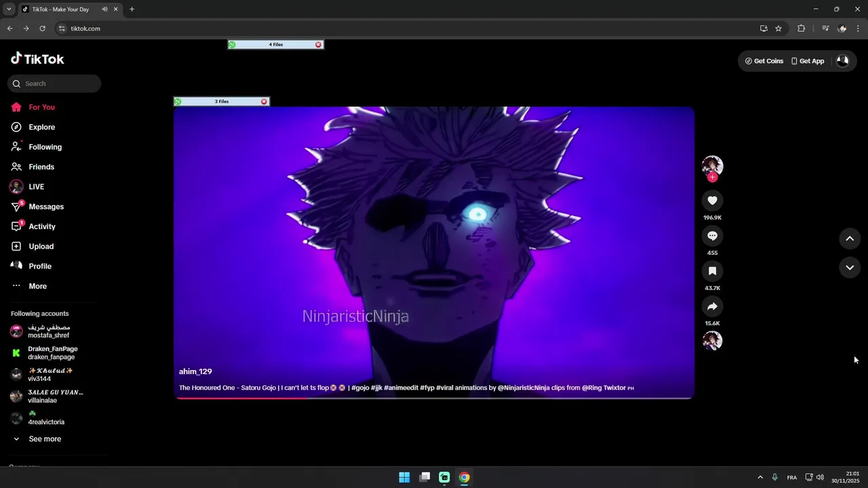Open the Activity notifications

(x=41, y=226)
